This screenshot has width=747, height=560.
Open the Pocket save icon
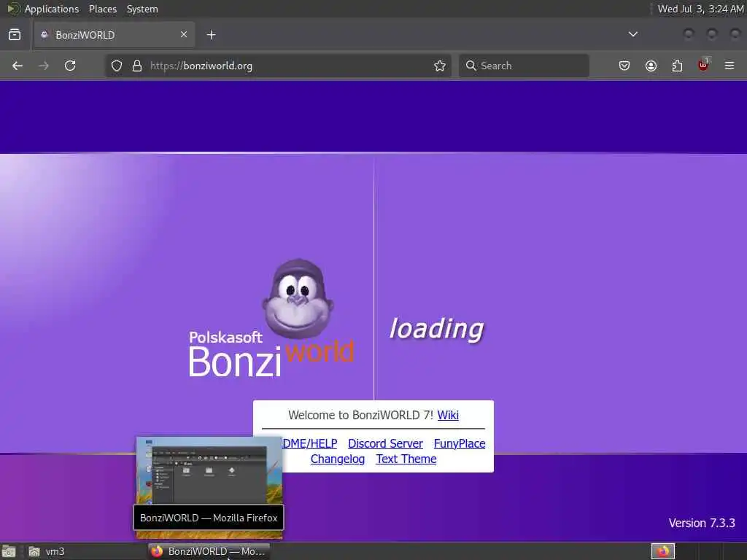[x=624, y=66]
